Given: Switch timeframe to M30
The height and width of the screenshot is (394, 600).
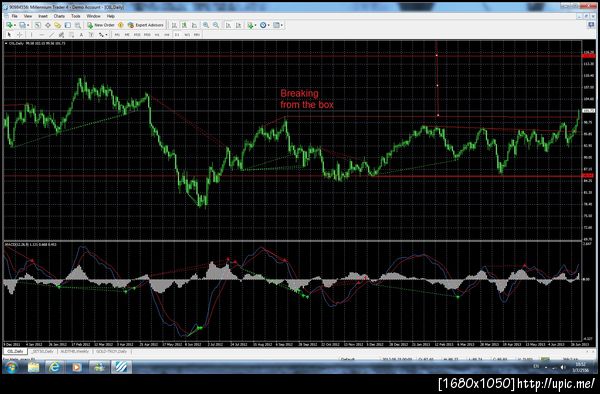Looking at the screenshot, I should (x=147, y=35).
